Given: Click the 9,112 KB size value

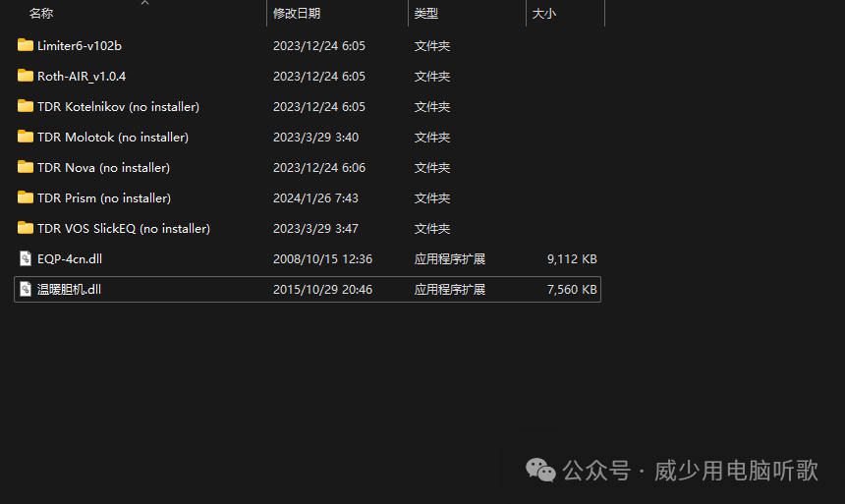Looking at the screenshot, I should pos(572,259).
